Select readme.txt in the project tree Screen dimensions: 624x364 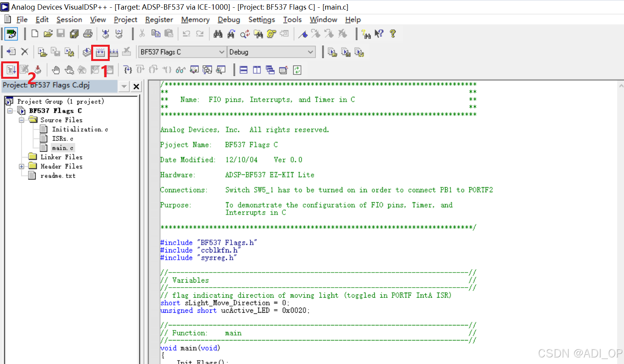pyautogui.click(x=58, y=176)
